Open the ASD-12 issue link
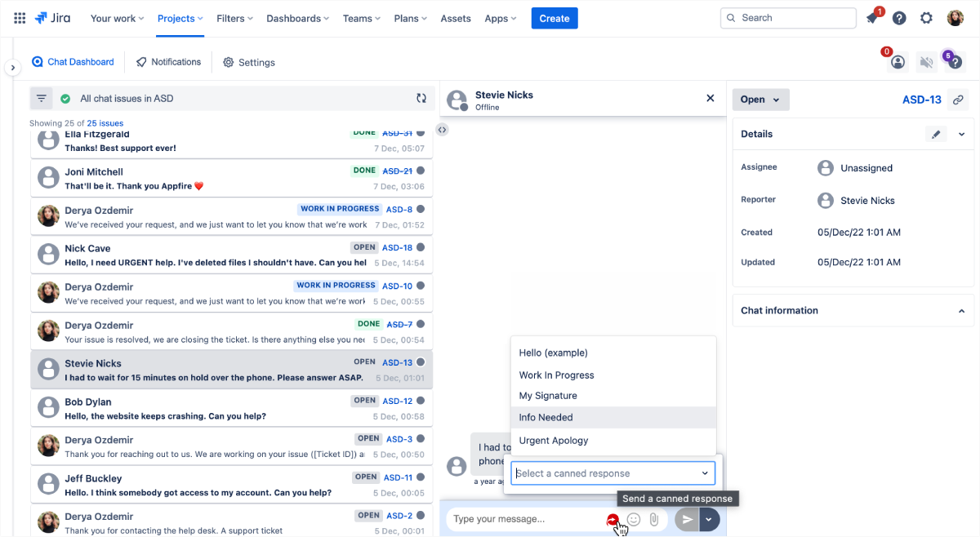This screenshot has height=537, width=980. coord(398,401)
